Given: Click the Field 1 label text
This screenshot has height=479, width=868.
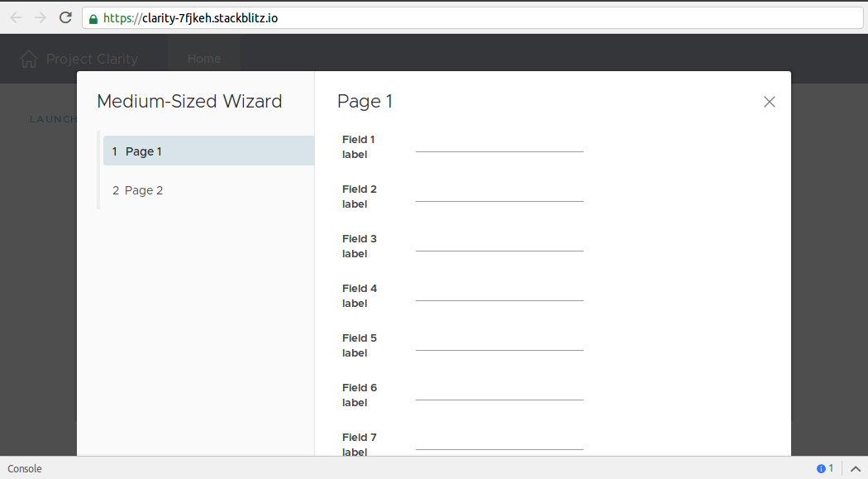Looking at the screenshot, I should click(x=358, y=146).
